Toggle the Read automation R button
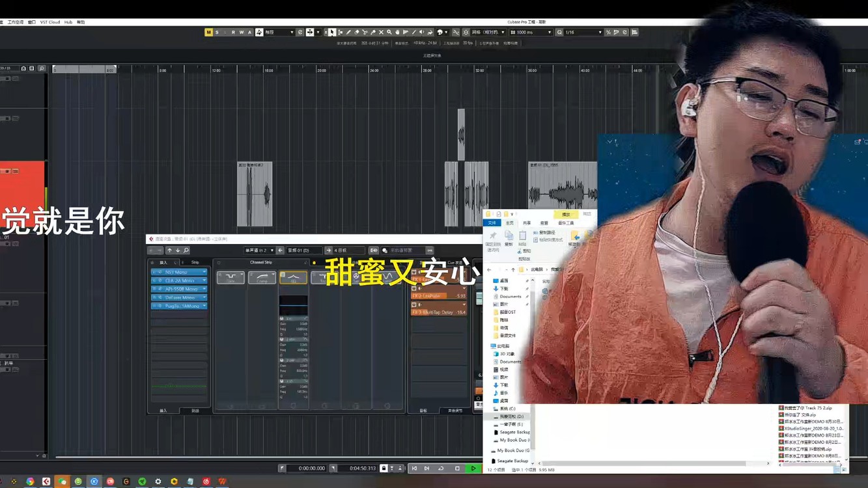 (x=234, y=31)
